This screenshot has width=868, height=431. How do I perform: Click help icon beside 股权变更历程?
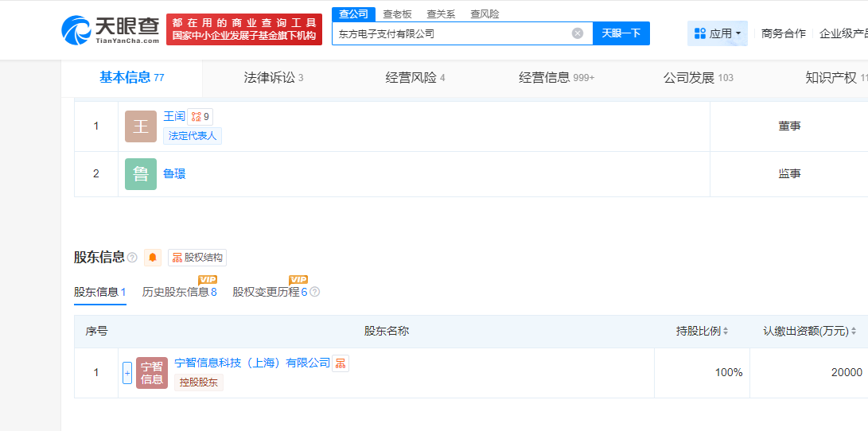(x=315, y=292)
